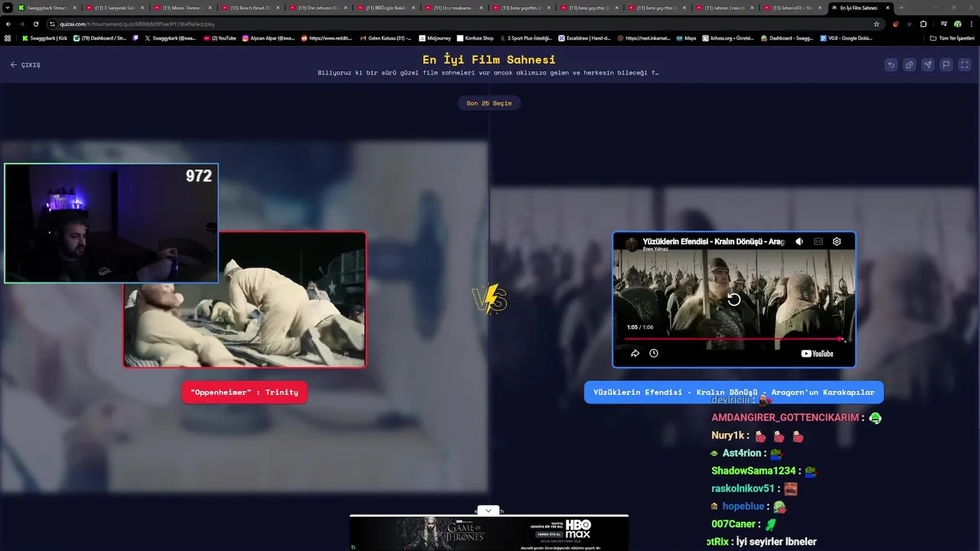Reload the quizei page
The width and height of the screenshot is (980, 551).
[36, 24]
